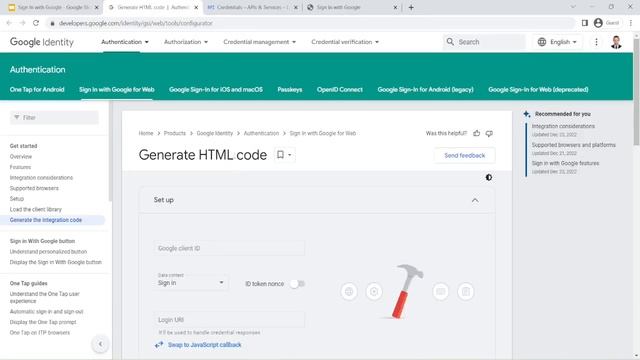Switch to the OpenID Connect tab

tap(340, 89)
